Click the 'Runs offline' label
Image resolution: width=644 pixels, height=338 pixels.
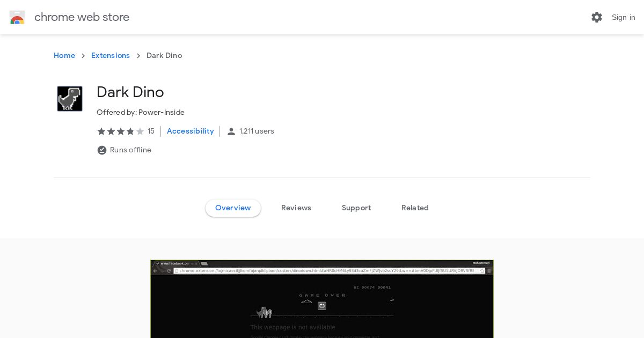(130, 150)
